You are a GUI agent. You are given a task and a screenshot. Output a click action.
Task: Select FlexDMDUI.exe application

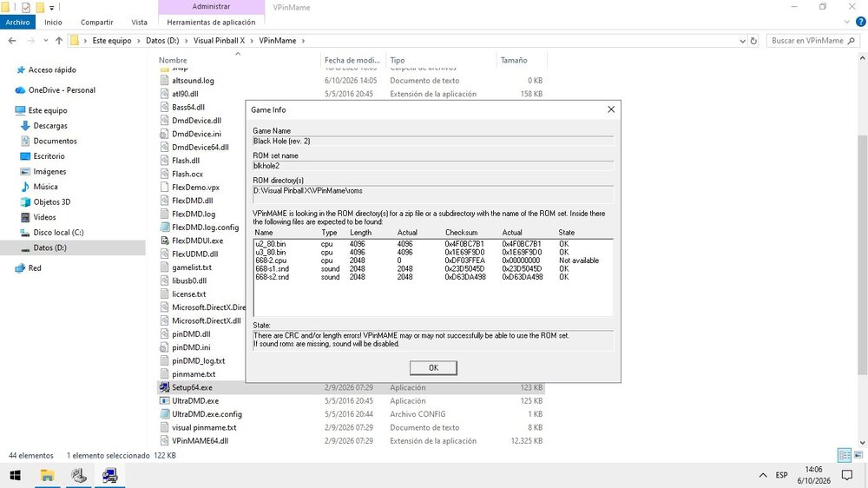click(197, 241)
